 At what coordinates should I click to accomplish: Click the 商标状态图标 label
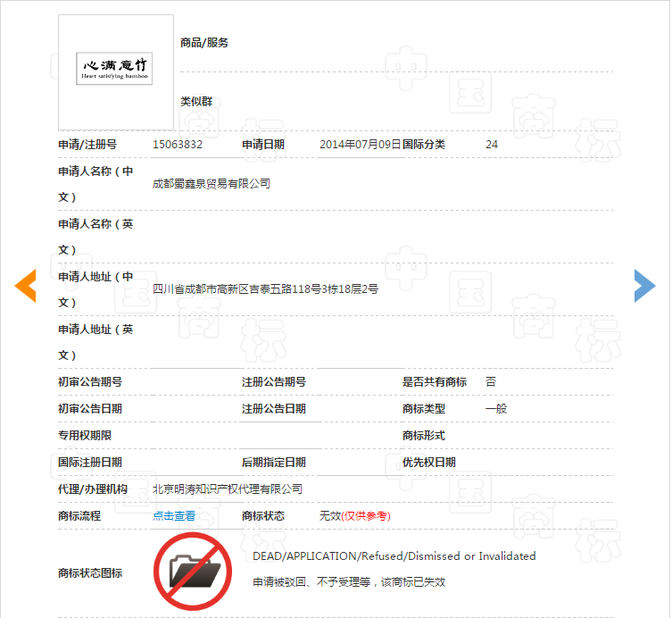click(x=90, y=573)
